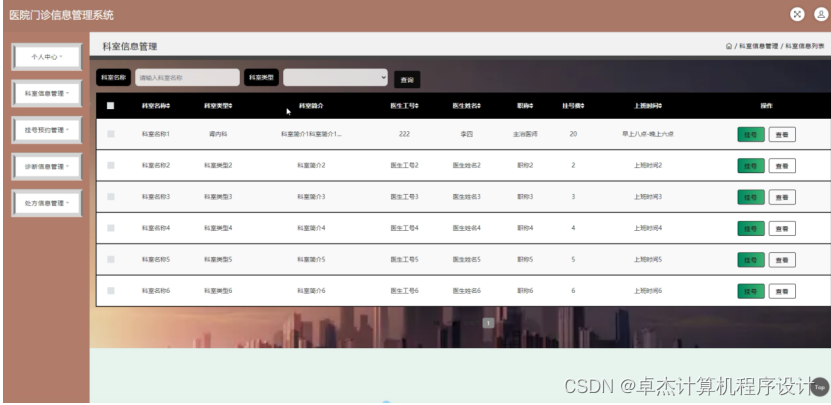831x405 pixels.
Task: Click 挂号 button for 科室名称6 row
Action: point(750,291)
